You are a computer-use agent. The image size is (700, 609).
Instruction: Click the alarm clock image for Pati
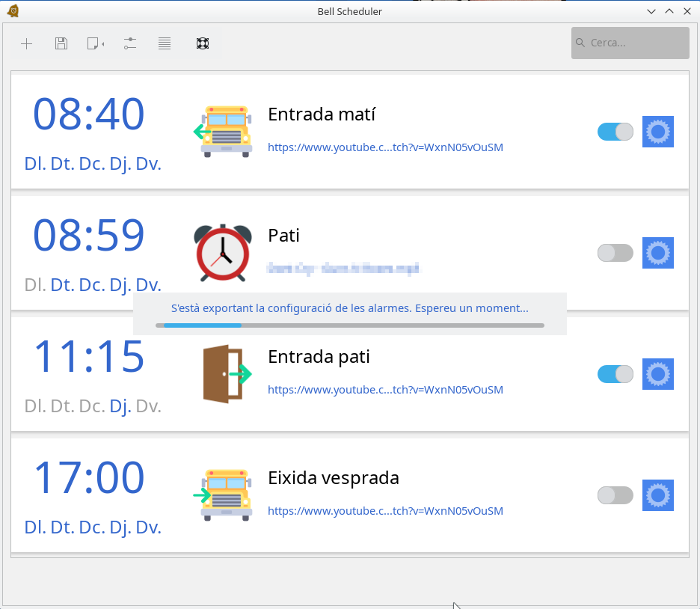pos(223,253)
